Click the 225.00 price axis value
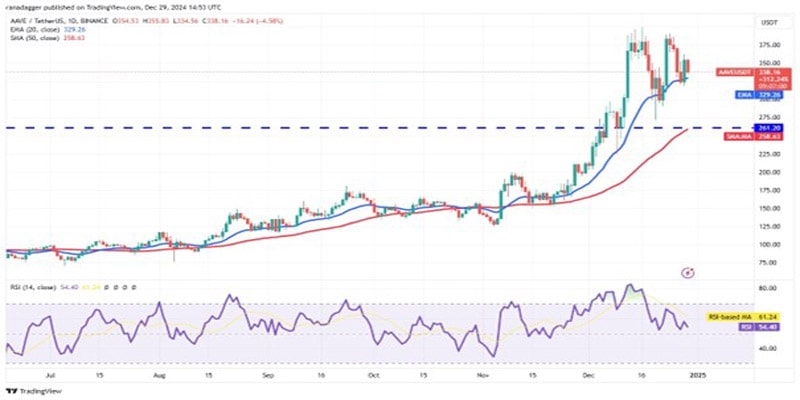800x400 pixels. click(769, 154)
